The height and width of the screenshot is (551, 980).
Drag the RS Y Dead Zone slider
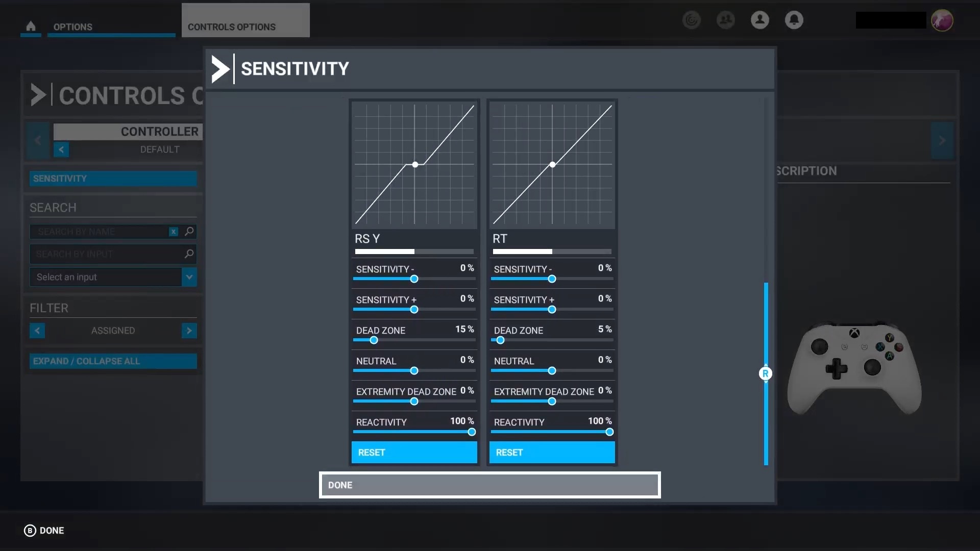(x=374, y=340)
